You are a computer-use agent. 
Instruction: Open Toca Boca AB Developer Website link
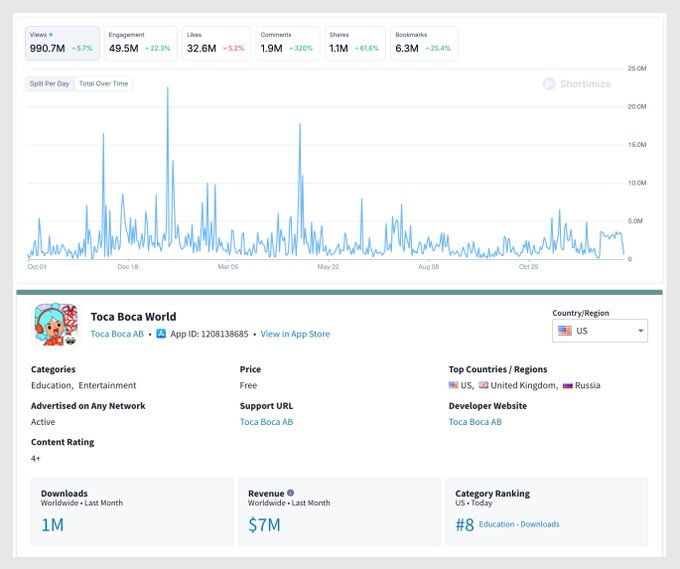coord(475,422)
